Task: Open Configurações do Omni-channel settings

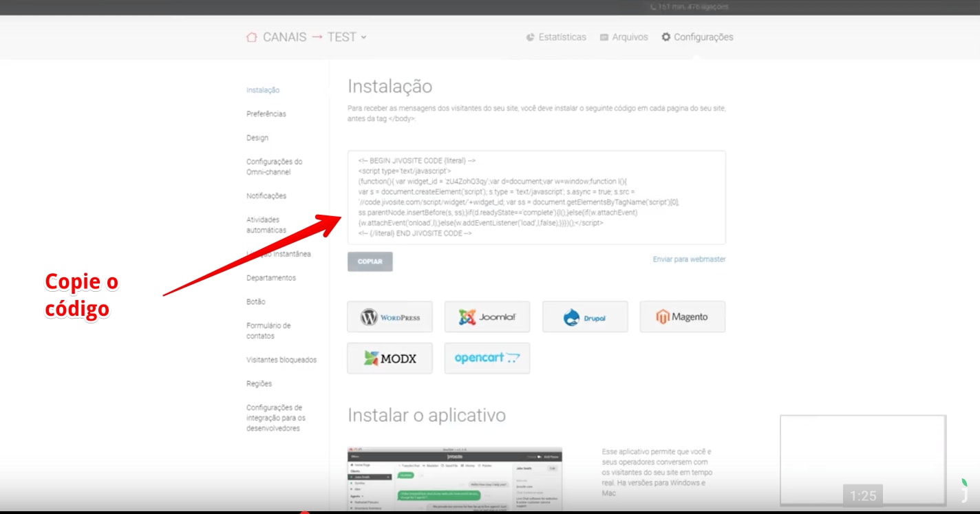Action: (274, 167)
